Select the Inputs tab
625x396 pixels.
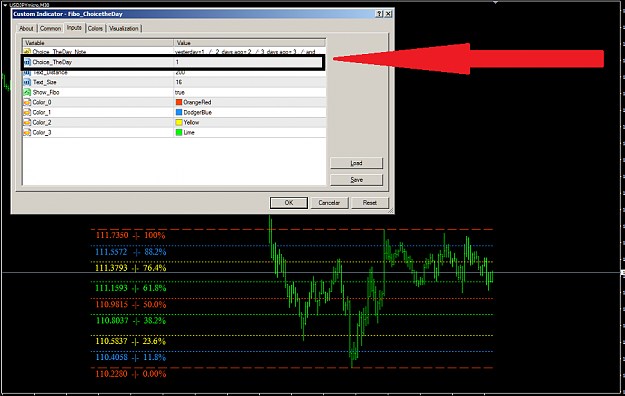[x=74, y=28]
